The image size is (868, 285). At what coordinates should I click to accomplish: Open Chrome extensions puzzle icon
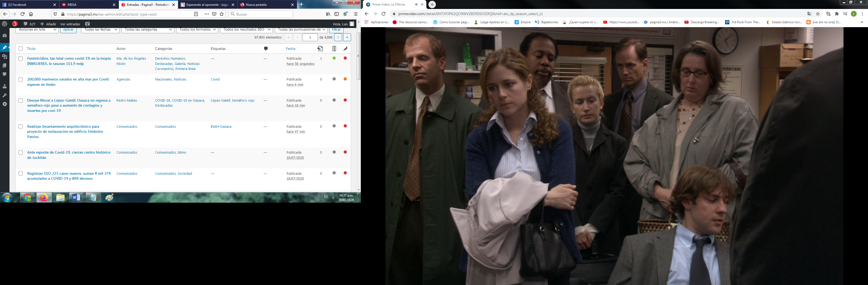[x=837, y=14]
